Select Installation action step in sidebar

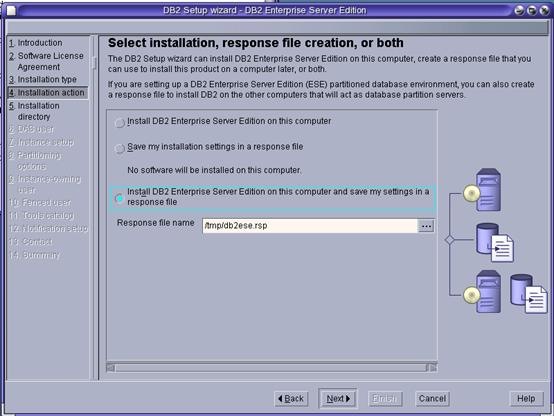coord(47,93)
